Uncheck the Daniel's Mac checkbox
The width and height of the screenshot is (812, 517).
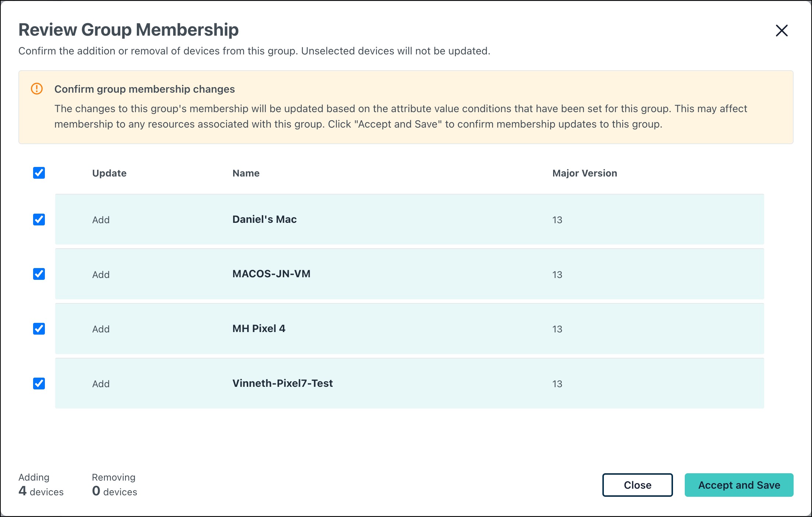click(x=39, y=220)
